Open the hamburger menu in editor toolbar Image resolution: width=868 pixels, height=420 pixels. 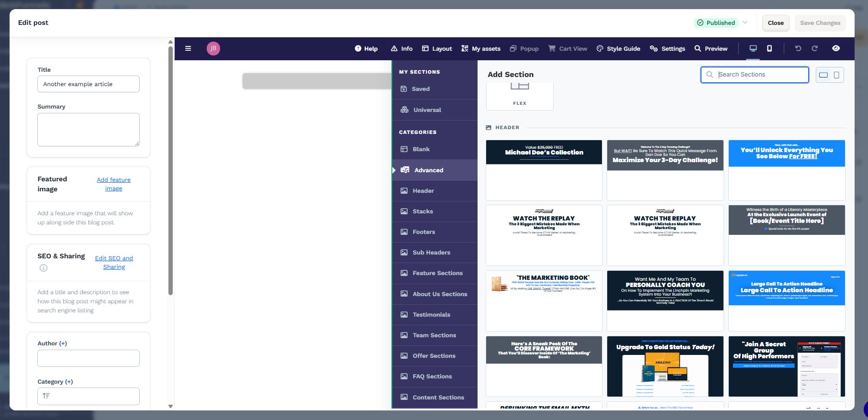(x=188, y=48)
